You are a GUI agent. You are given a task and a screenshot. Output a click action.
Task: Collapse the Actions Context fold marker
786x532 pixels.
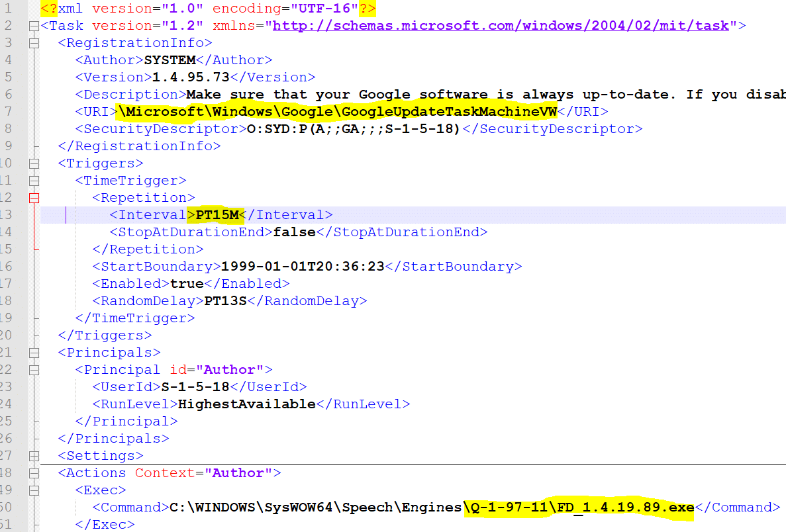click(x=34, y=473)
